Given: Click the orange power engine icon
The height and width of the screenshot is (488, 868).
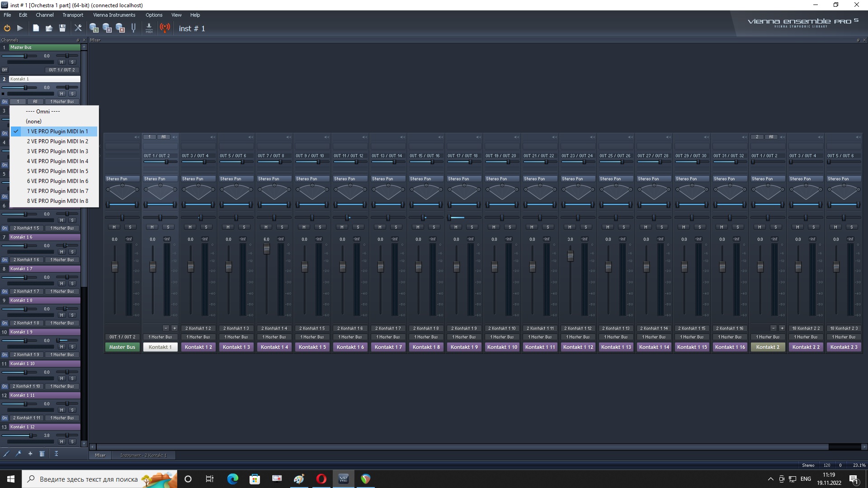Looking at the screenshot, I should 7,28.
